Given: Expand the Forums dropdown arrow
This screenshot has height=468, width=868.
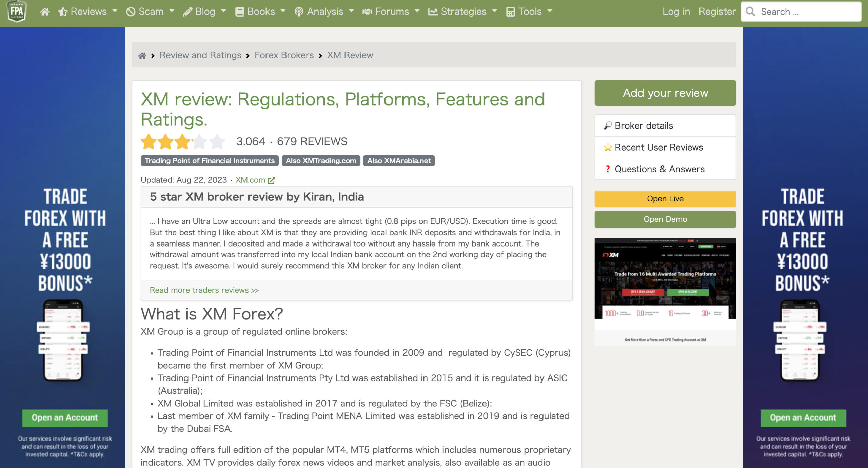Looking at the screenshot, I should click(x=417, y=11).
